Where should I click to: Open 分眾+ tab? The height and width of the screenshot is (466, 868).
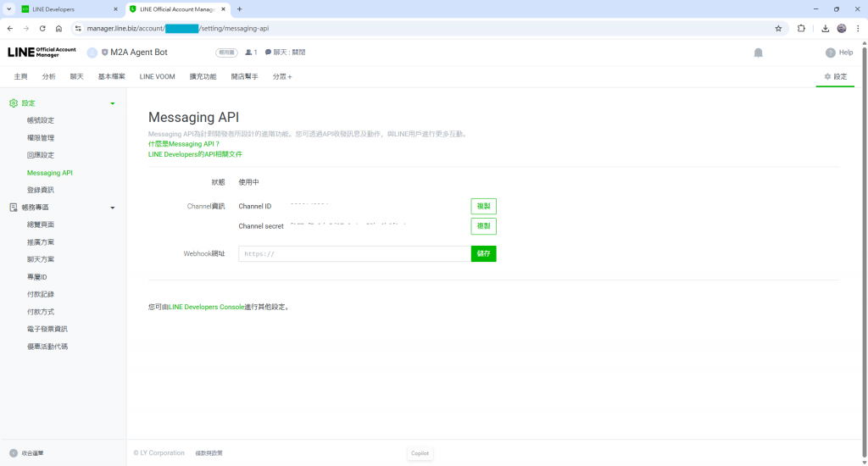point(281,76)
